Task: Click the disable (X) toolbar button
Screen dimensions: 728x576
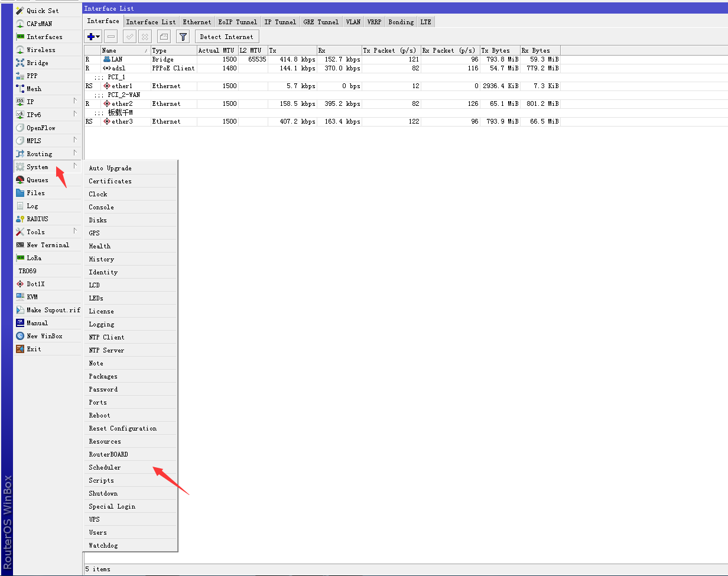Action: coord(145,37)
